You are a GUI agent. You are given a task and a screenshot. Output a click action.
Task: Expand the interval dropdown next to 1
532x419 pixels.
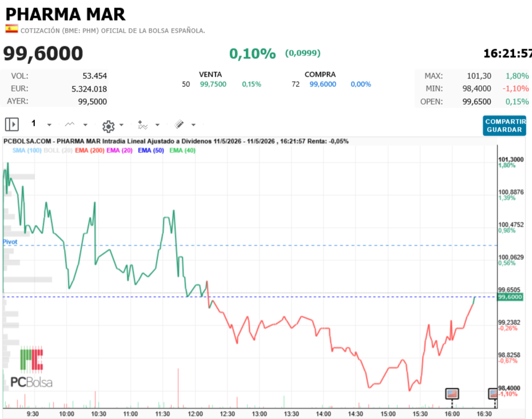[x=49, y=125]
